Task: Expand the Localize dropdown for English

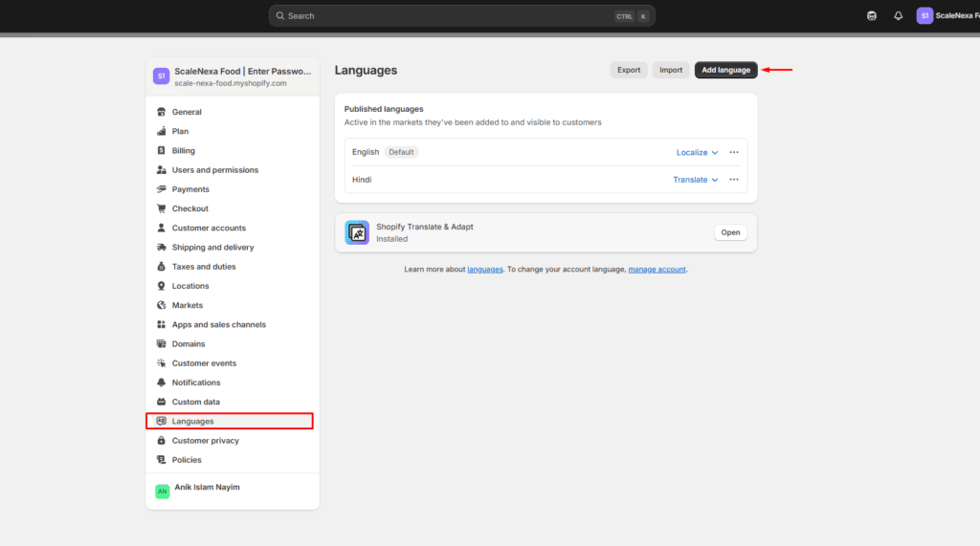Action: coord(697,152)
